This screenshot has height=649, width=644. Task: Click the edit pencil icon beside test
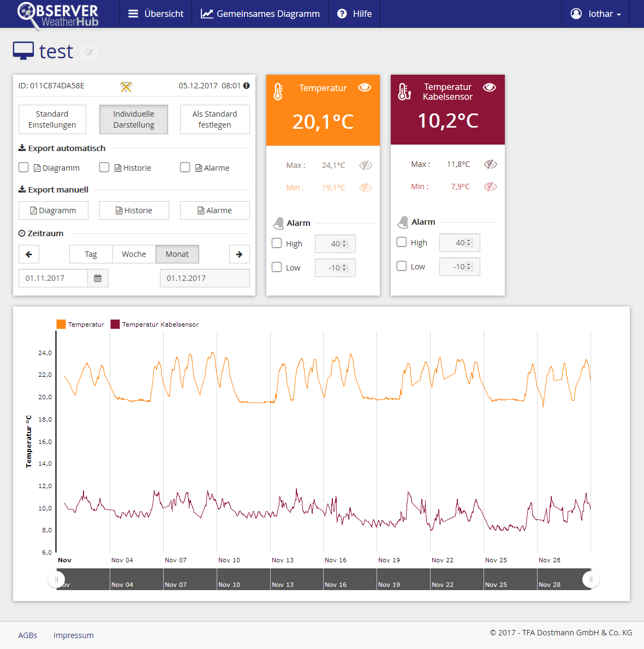(x=89, y=52)
